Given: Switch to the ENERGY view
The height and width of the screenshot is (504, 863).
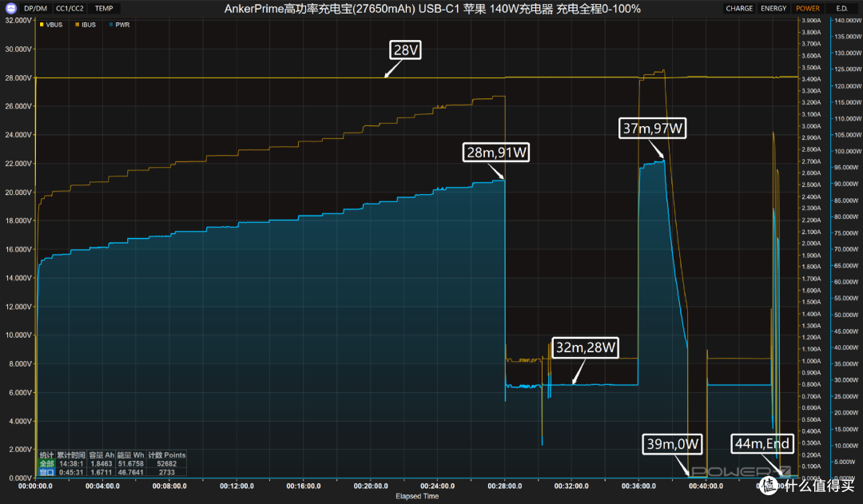Looking at the screenshot, I should pyautogui.click(x=774, y=8).
